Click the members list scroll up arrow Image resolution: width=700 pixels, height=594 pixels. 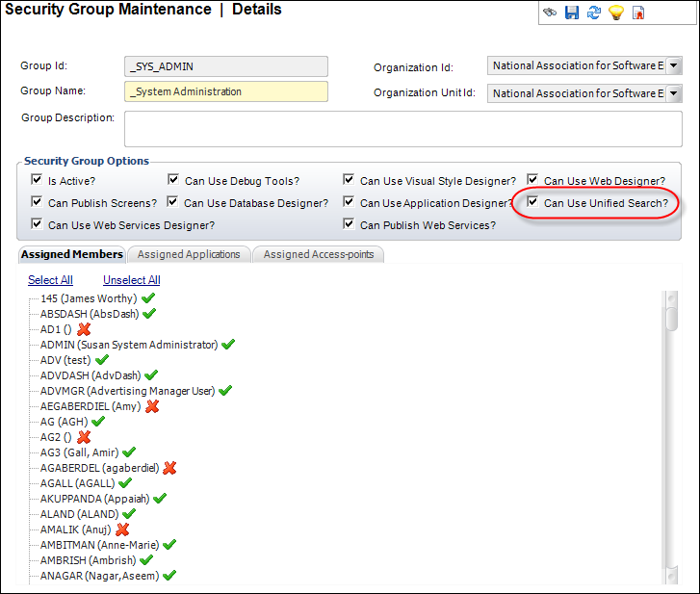(671, 298)
